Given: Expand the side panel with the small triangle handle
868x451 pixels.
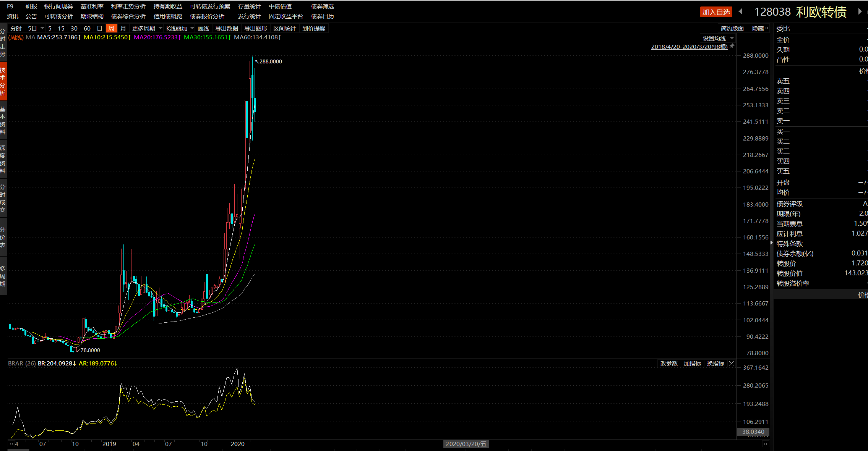Looking at the screenshot, I should coord(772,243).
